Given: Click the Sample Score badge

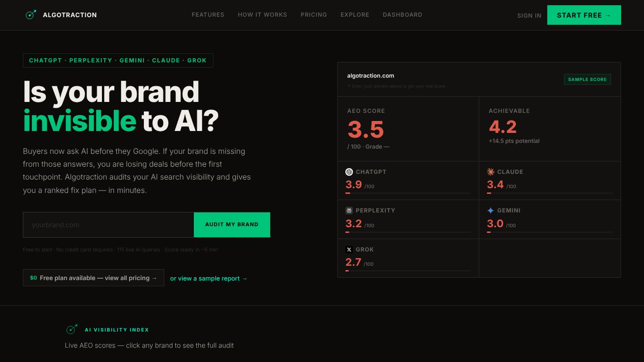Looking at the screenshot, I should pos(587,80).
